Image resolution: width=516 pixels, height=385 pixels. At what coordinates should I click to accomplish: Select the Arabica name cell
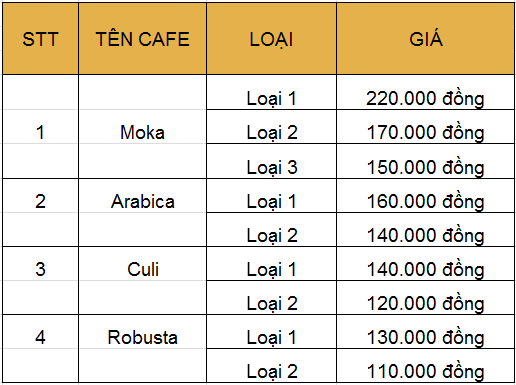point(142,213)
